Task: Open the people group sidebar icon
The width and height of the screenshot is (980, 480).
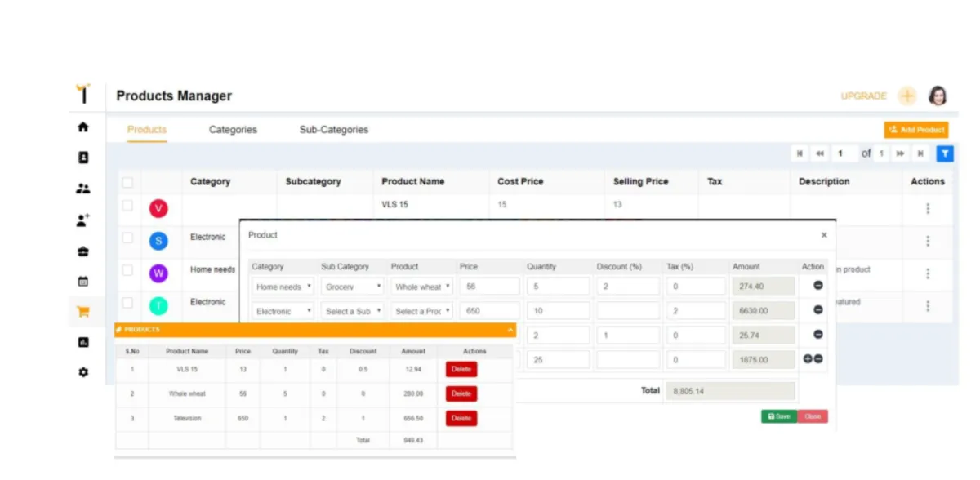Action: click(82, 189)
